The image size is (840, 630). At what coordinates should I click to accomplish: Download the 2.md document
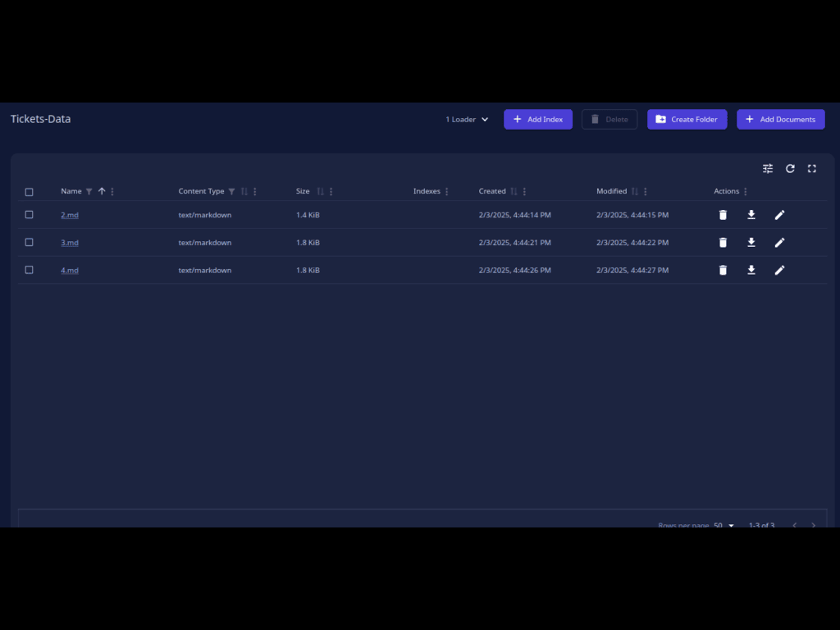(751, 215)
